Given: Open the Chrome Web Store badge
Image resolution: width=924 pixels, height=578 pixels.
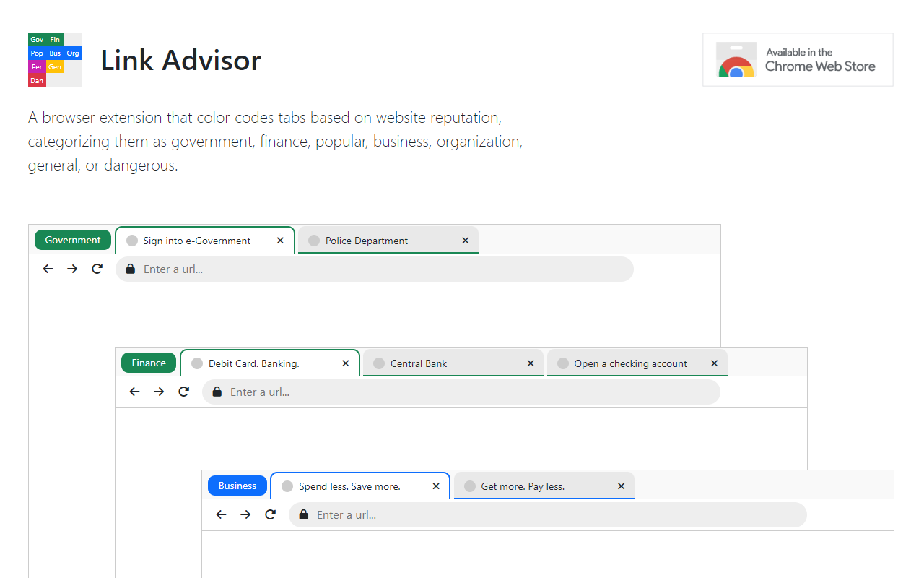Looking at the screenshot, I should pyautogui.click(x=798, y=60).
